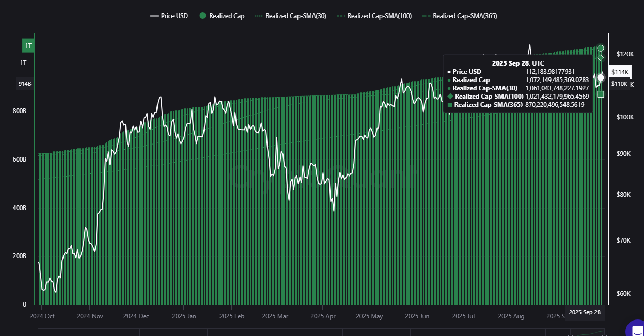The width and height of the screenshot is (644, 336).
Task: Toggle Realized Cap-SMA(100) legend entry
Action: point(374,16)
